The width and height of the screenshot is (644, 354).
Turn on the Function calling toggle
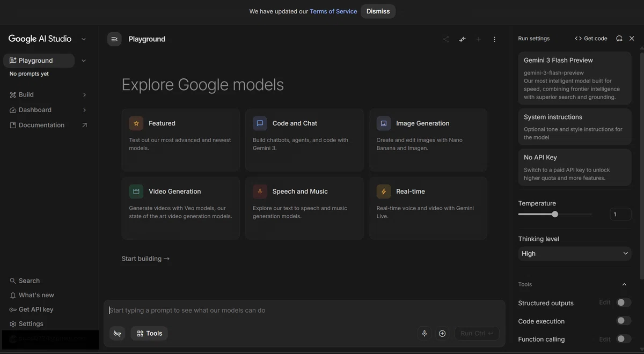click(x=624, y=339)
